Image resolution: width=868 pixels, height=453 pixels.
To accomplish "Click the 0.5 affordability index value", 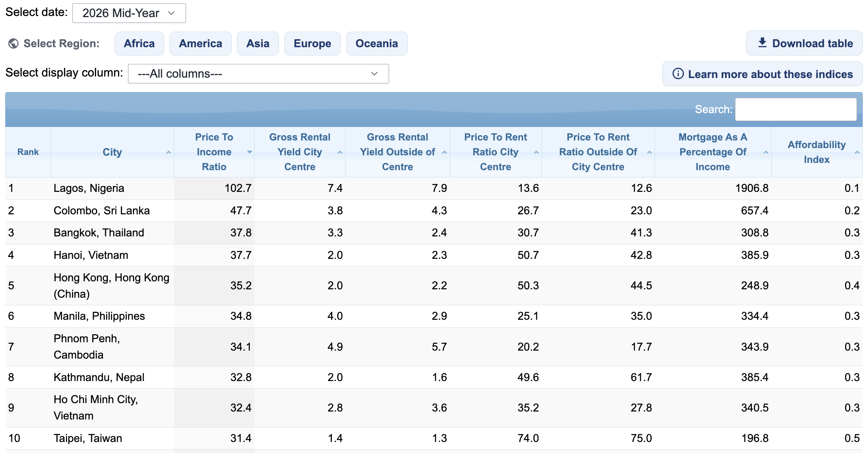I will [852, 438].
